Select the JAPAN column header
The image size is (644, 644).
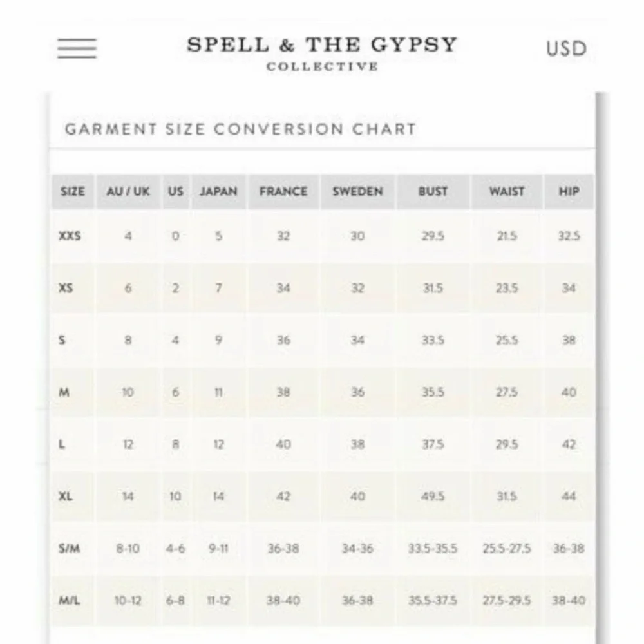tap(218, 191)
